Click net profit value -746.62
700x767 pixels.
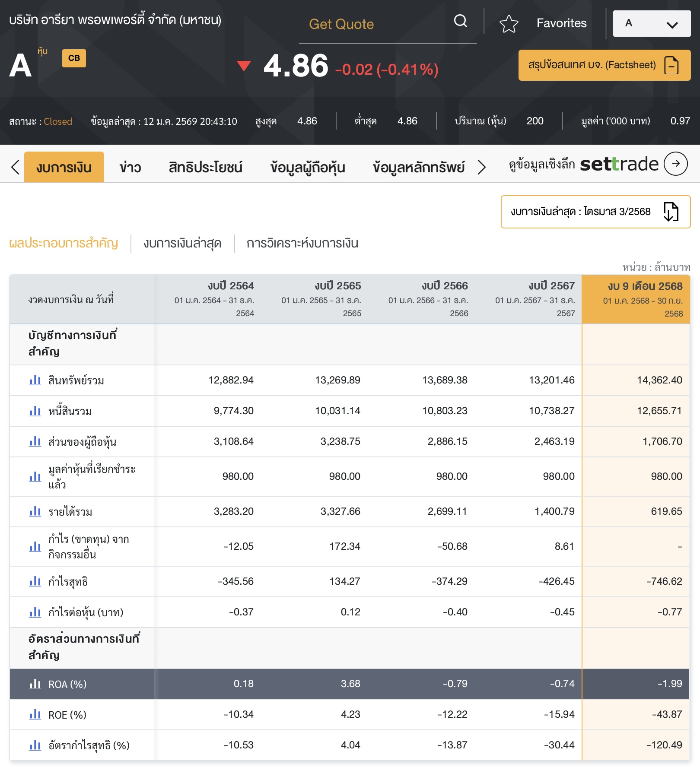point(664,581)
